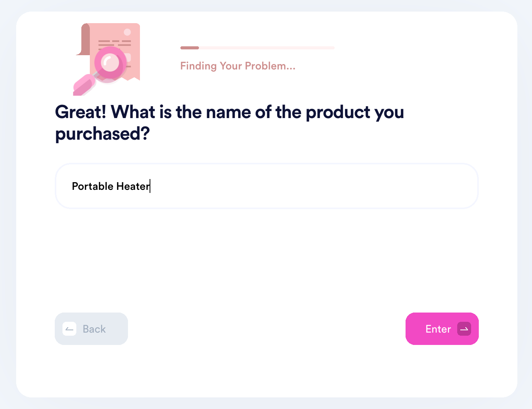Click the 'Back' label text

coord(94,329)
